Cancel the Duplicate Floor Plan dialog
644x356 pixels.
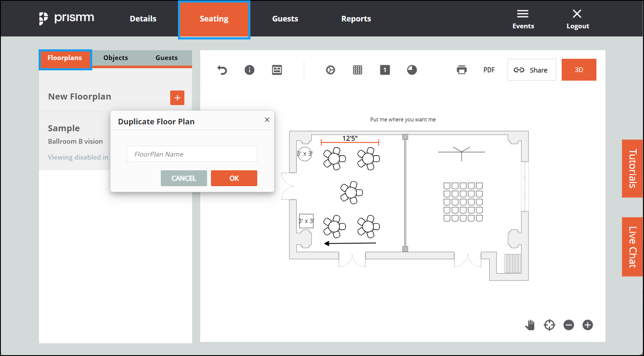pyautogui.click(x=184, y=178)
